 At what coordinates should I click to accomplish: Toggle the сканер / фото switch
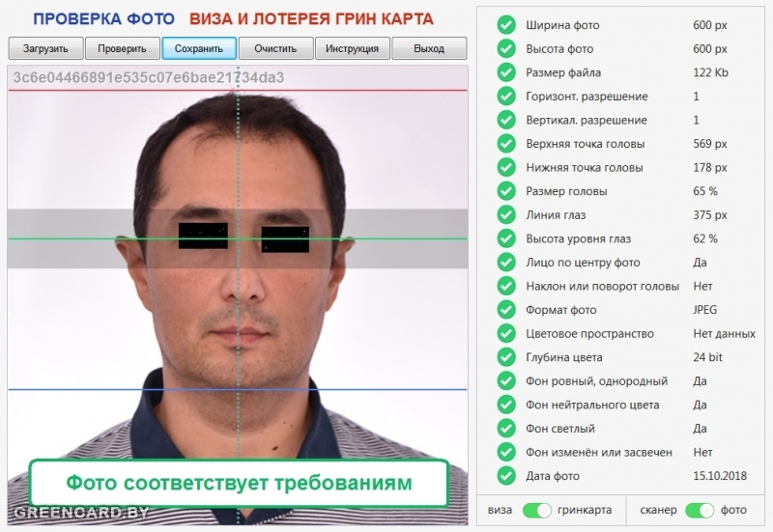[700, 510]
